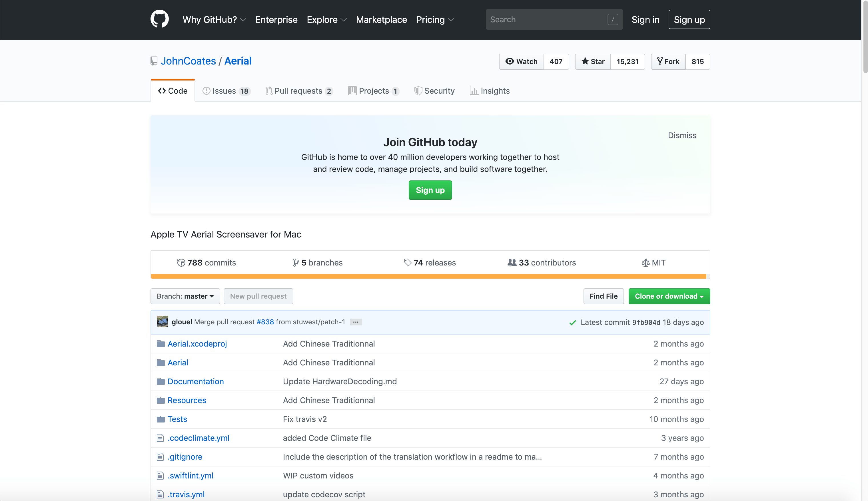
Task: Click the .codeclimate.yml file icon
Action: click(x=160, y=438)
